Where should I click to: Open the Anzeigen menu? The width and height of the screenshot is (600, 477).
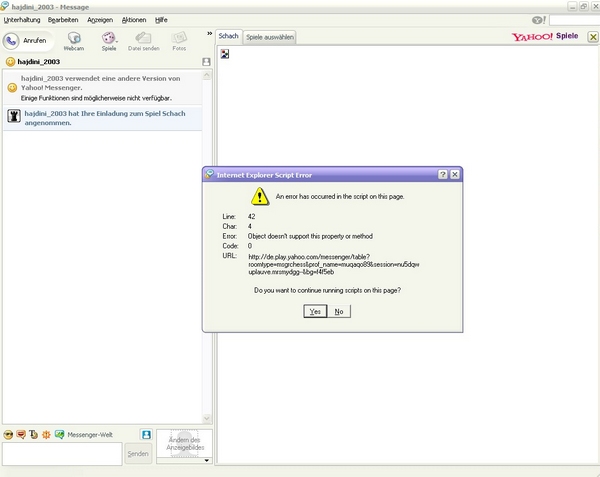pyautogui.click(x=100, y=20)
